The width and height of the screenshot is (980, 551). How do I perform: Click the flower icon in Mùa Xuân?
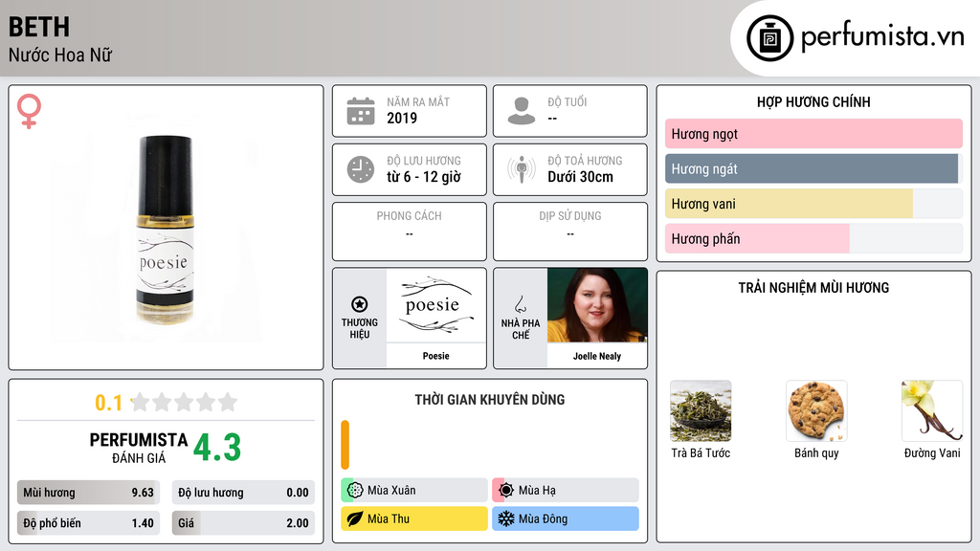pos(355,491)
